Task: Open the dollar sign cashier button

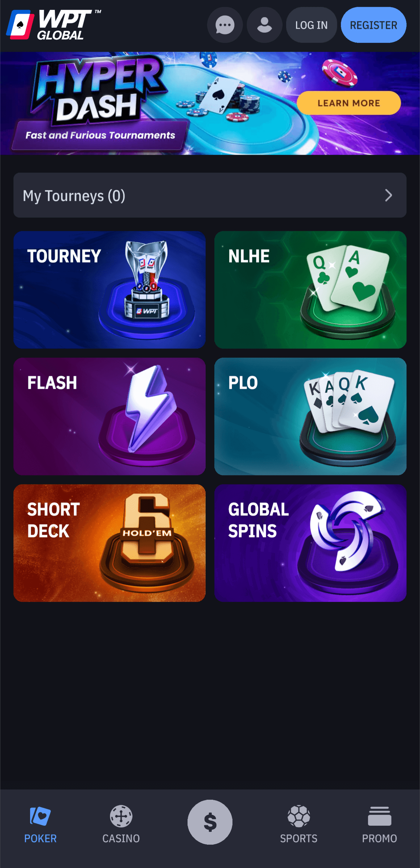Action: tap(210, 822)
